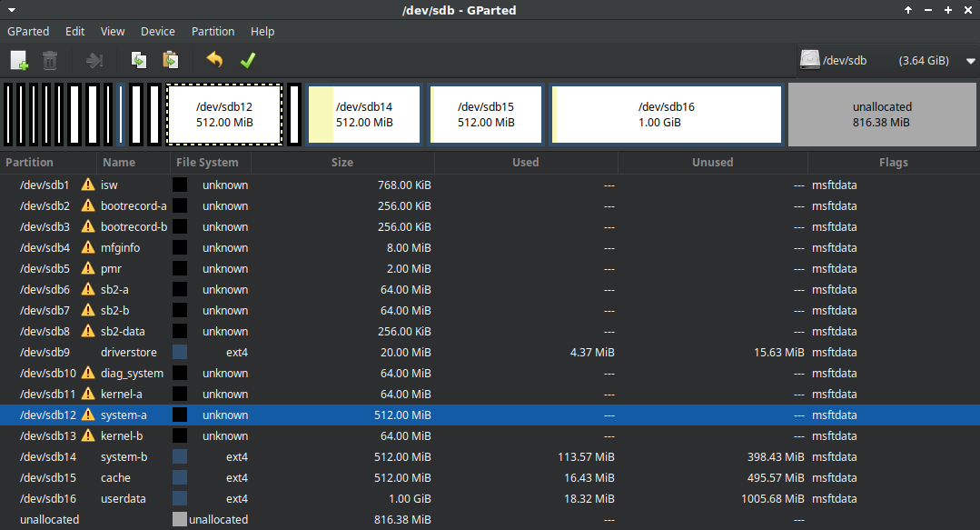Click the warning icon on /dev/sdb13 row
Screen dimensions: 980x530
(88, 435)
